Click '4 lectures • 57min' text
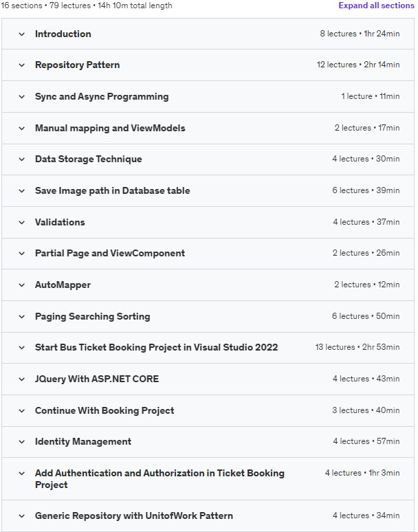Screen dimensions: 418x532 366,441
